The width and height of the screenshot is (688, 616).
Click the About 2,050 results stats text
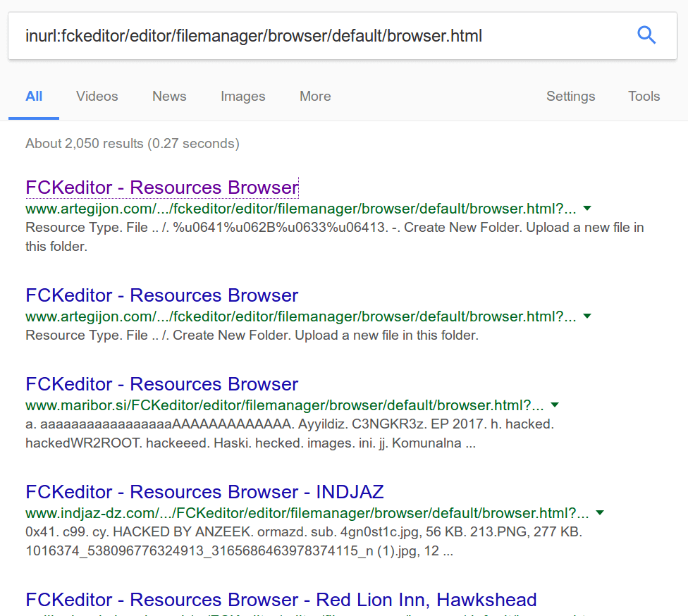(133, 144)
